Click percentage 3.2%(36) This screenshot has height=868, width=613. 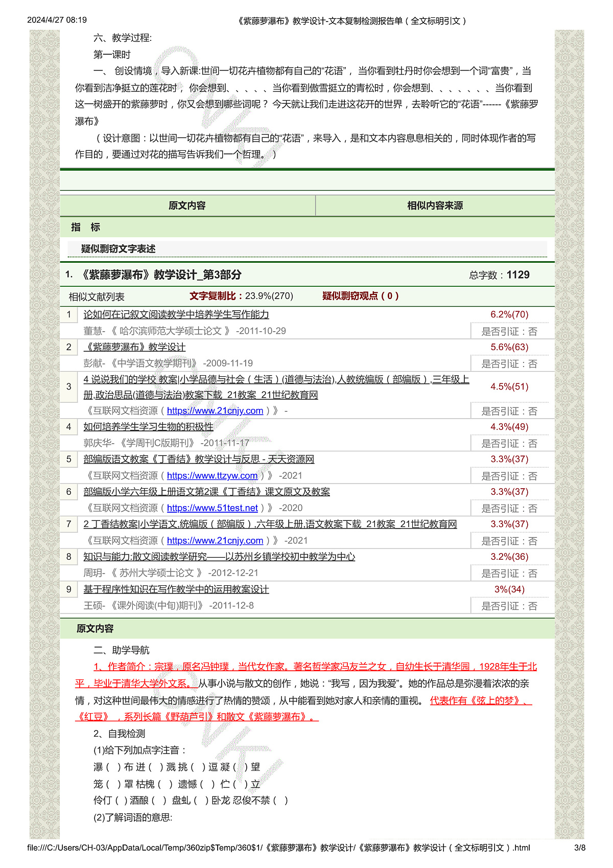pyautogui.click(x=509, y=557)
